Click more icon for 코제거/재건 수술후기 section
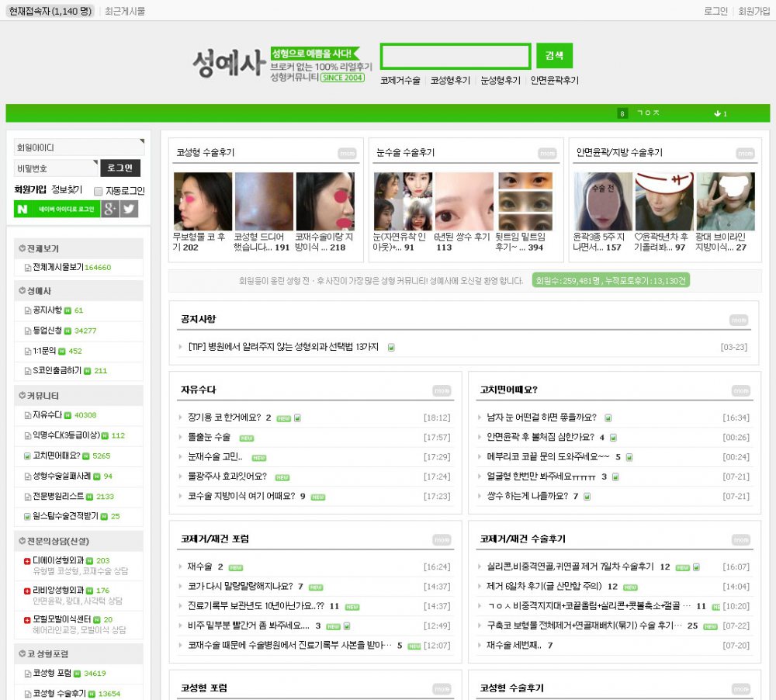The height and width of the screenshot is (700, 776). [x=740, y=539]
